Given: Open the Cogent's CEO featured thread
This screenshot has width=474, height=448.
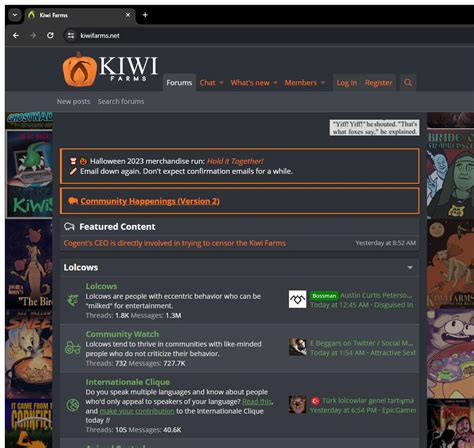Looking at the screenshot, I should 175,243.
